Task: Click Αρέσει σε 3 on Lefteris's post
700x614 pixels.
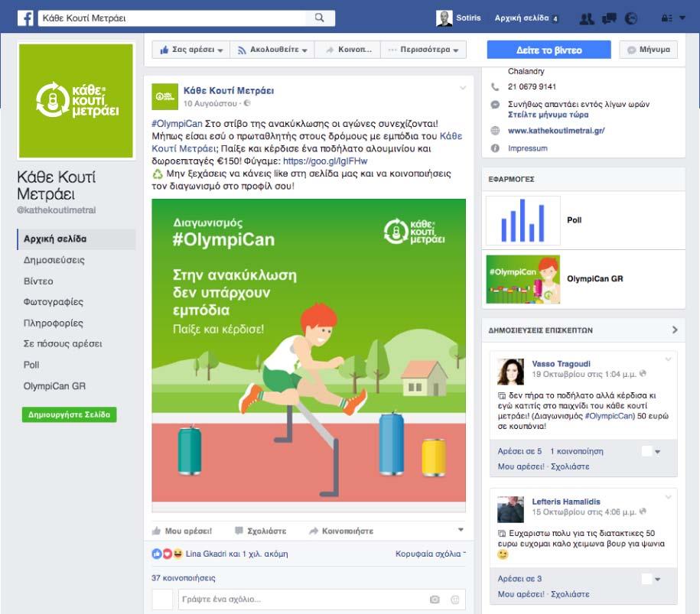Action: [519, 579]
